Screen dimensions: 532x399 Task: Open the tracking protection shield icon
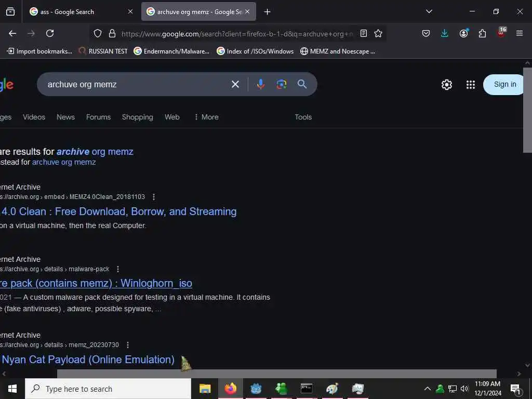[x=98, y=33]
